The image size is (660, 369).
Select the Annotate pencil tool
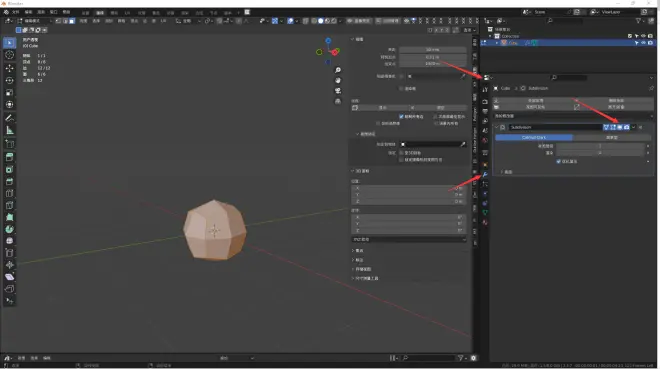tap(10, 118)
